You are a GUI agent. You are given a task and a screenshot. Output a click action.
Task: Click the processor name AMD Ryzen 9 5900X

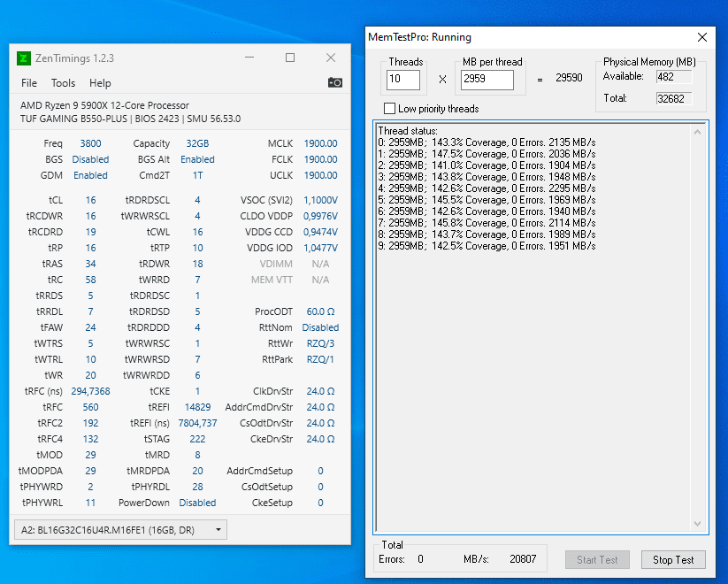(104, 105)
